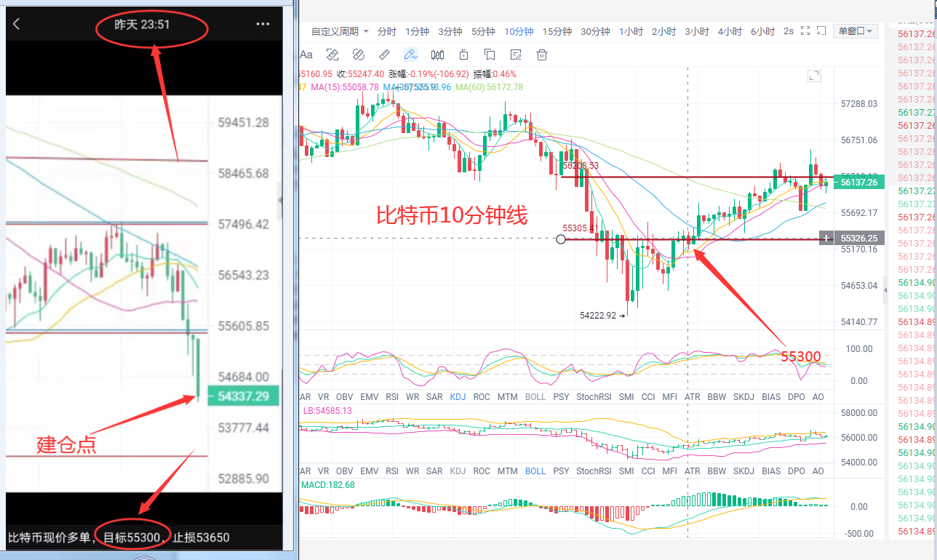Toggle the KDJ indicator in first row

[458, 397]
